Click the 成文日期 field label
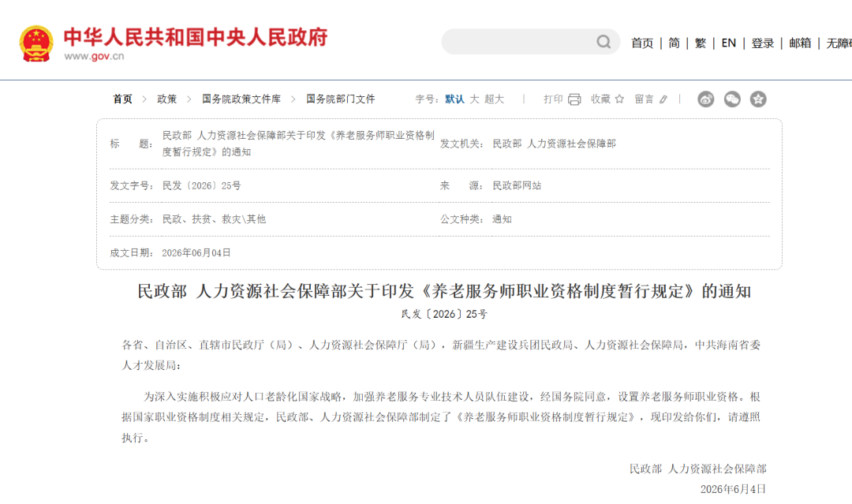This screenshot has height=504, width=852. pos(131,253)
